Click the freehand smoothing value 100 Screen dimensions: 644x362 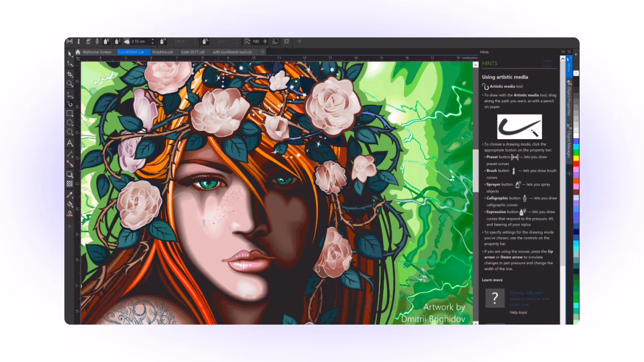[x=256, y=41]
